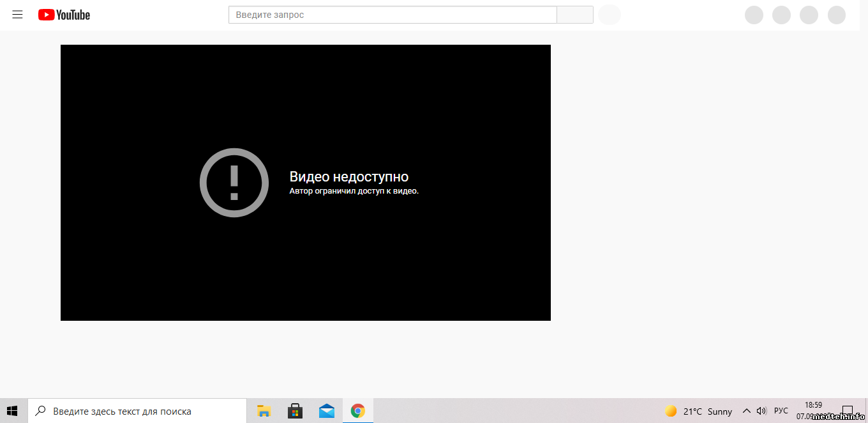Switch to the Chrome taskbar window
This screenshot has height=423, width=868.
(x=357, y=411)
